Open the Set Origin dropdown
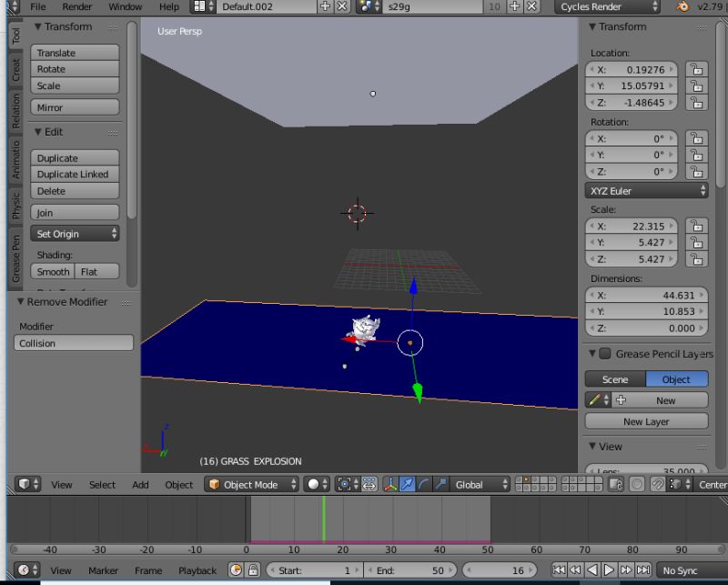Screen dimensions: 728x585 [x=75, y=234]
